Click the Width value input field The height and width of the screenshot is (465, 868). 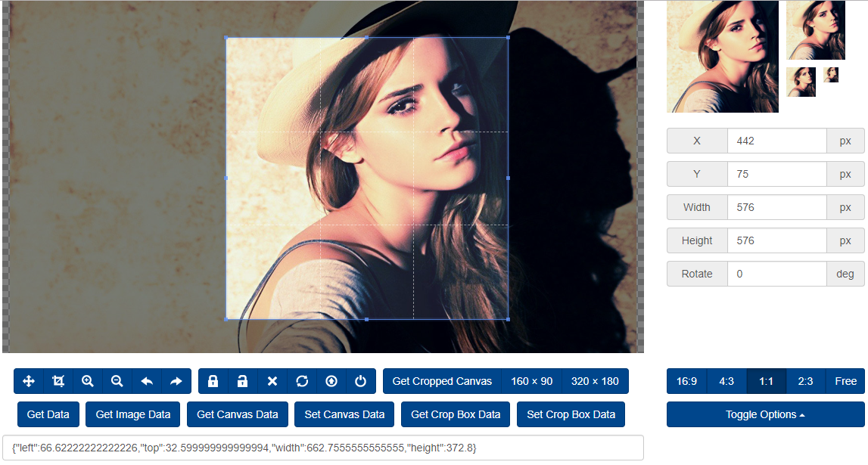pyautogui.click(x=776, y=207)
